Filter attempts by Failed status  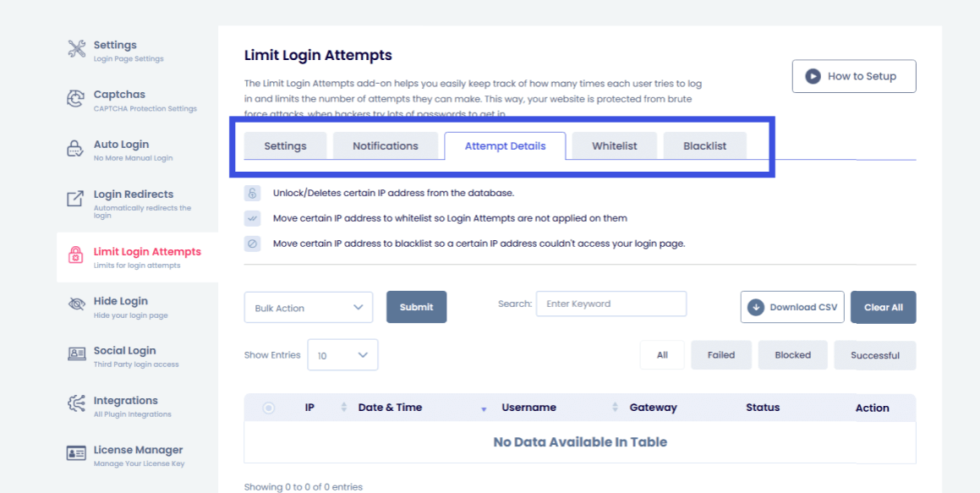(x=720, y=355)
